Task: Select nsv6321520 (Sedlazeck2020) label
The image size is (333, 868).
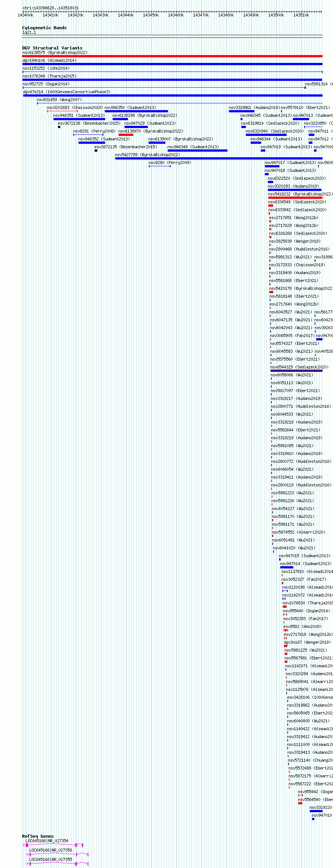Action: (297, 178)
